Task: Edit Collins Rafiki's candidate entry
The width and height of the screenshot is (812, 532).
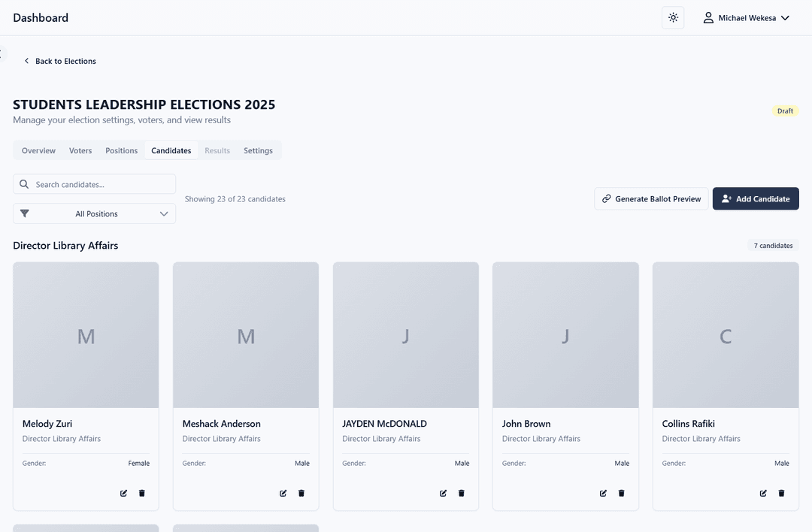Action: tap(763, 493)
